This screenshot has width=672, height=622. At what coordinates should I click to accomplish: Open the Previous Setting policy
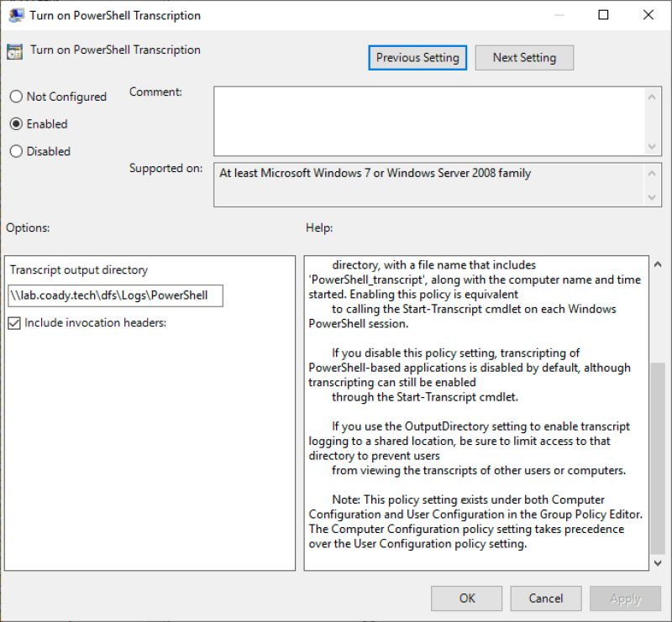(417, 57)
